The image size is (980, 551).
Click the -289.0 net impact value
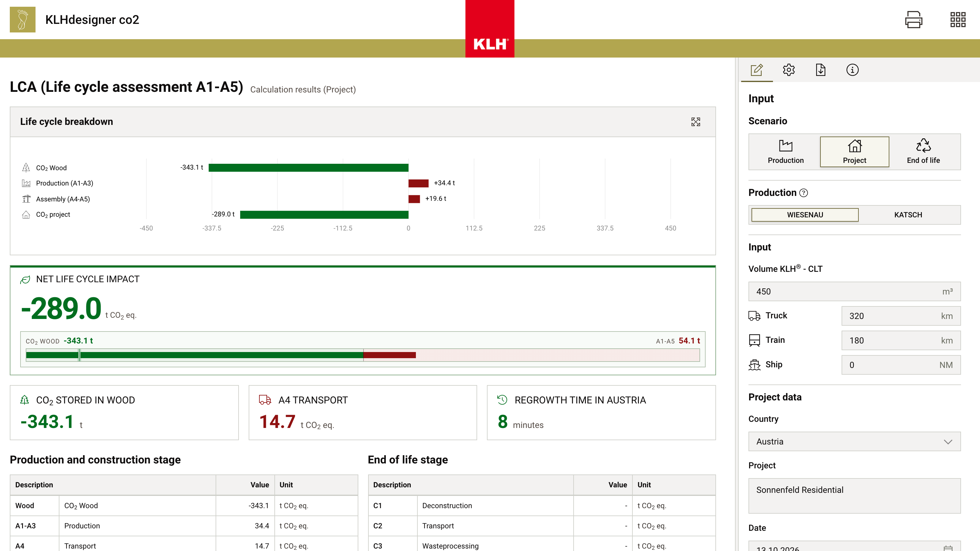[61, 308]
